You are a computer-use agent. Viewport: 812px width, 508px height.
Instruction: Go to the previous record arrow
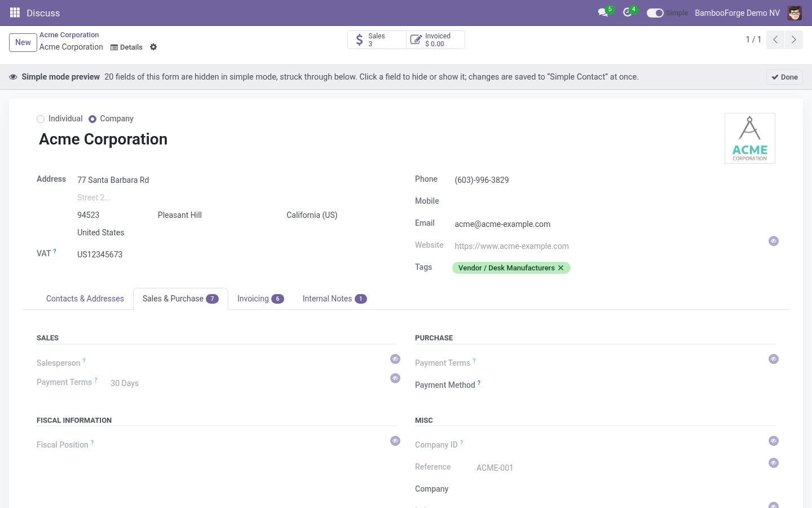tap(775, 40)
